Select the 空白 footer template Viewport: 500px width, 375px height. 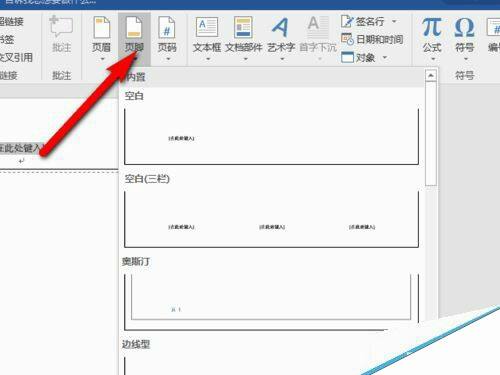(x=271, y=136)
